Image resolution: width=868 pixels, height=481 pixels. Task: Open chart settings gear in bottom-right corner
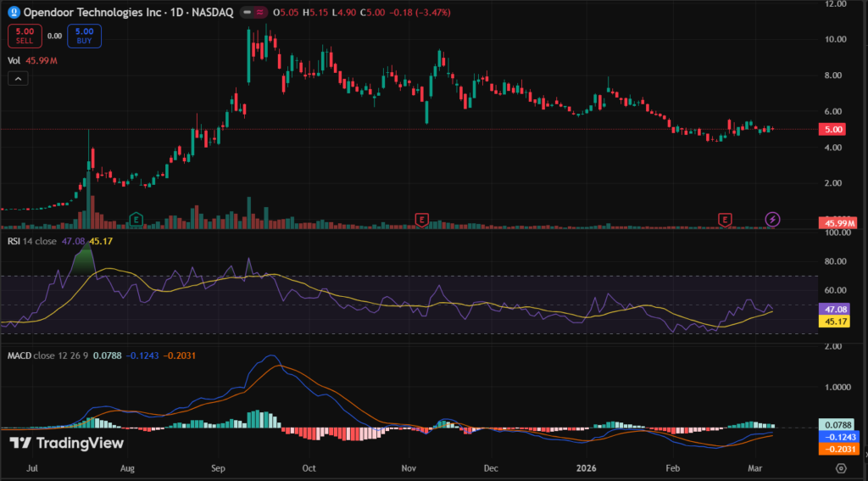click(840, 467)
